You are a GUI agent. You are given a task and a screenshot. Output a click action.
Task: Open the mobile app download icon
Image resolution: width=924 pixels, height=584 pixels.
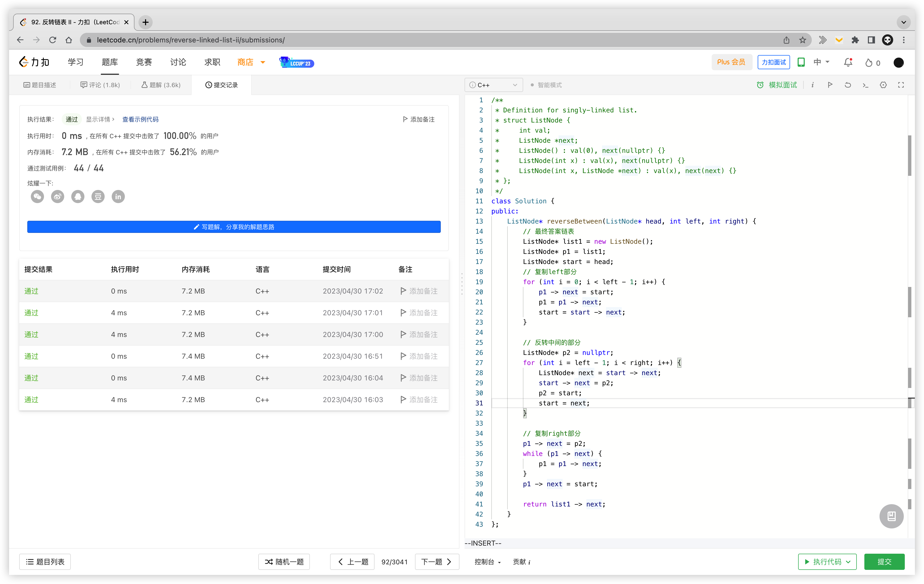(x=801, y=62)
